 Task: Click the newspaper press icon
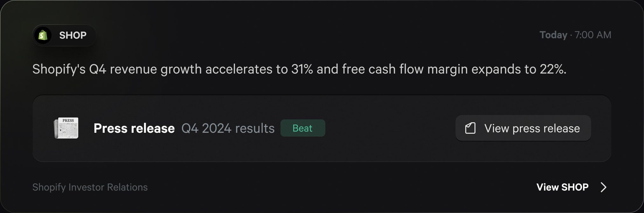pyautogui.click(x=66, y=128)
